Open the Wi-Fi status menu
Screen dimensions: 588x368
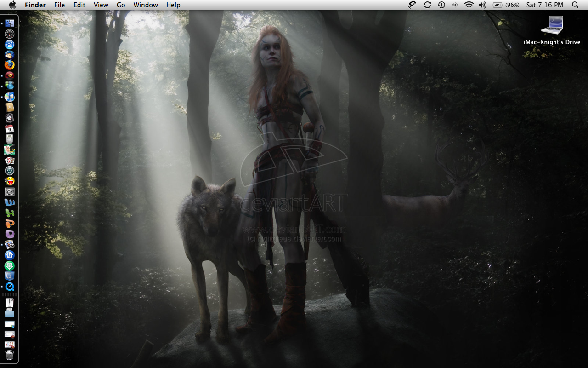tap(469, 5)
